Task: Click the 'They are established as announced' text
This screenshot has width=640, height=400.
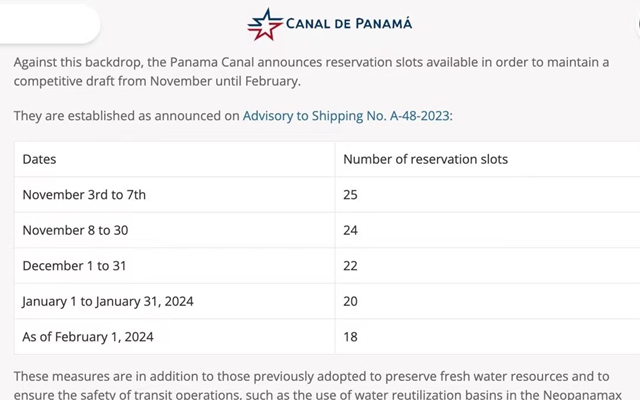Action: click(126, 116)
